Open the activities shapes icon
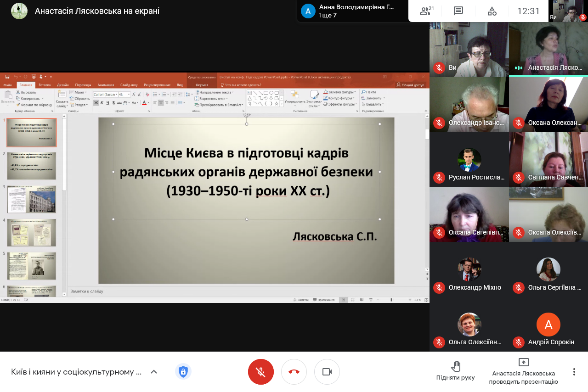588x392 pixels. [x=492, y=11]
